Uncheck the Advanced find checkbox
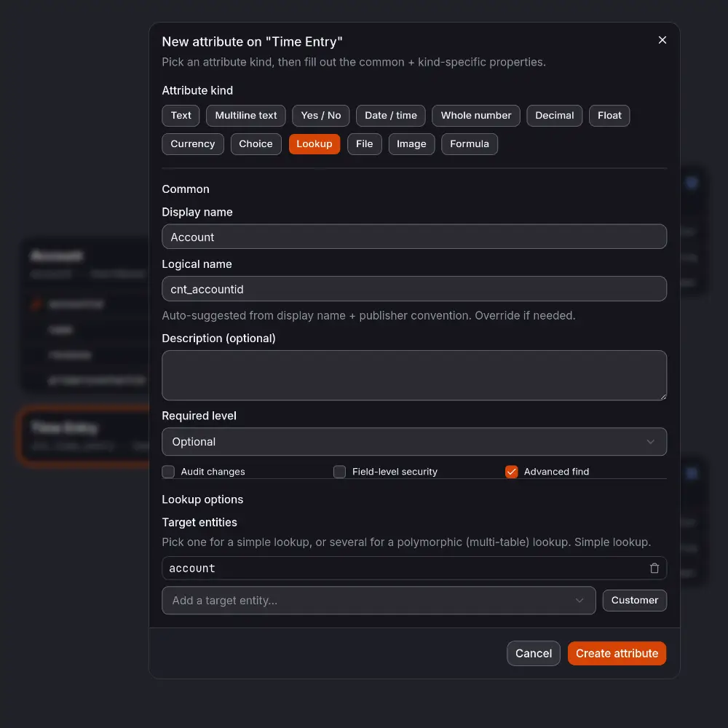The height and width of the screenshot is (728, 728). click(511, 472)
